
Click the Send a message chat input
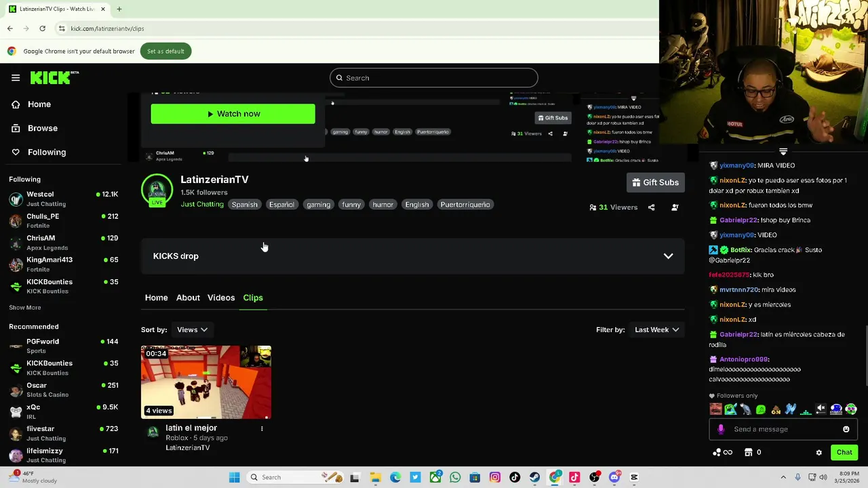pos(783,429)
